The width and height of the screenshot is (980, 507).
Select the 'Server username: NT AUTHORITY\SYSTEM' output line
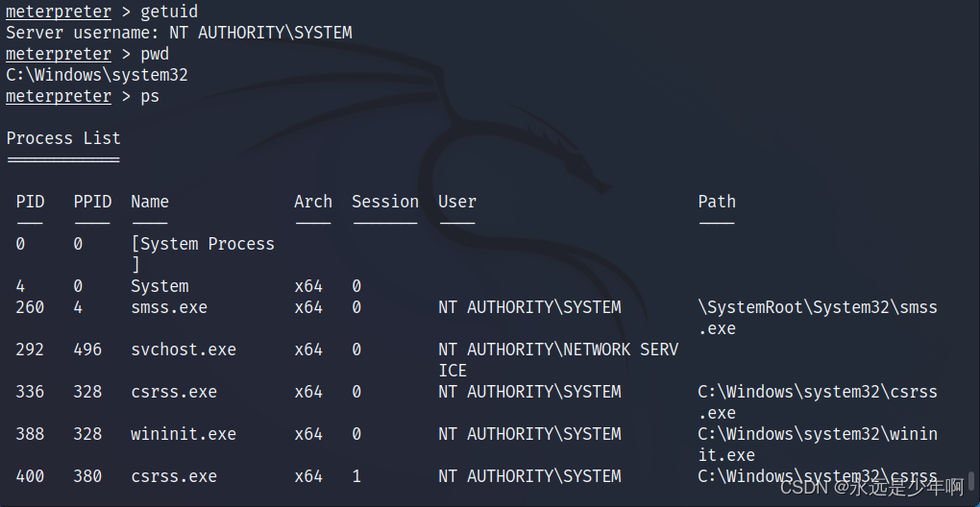pyautogui.click(x=179, y=33)
